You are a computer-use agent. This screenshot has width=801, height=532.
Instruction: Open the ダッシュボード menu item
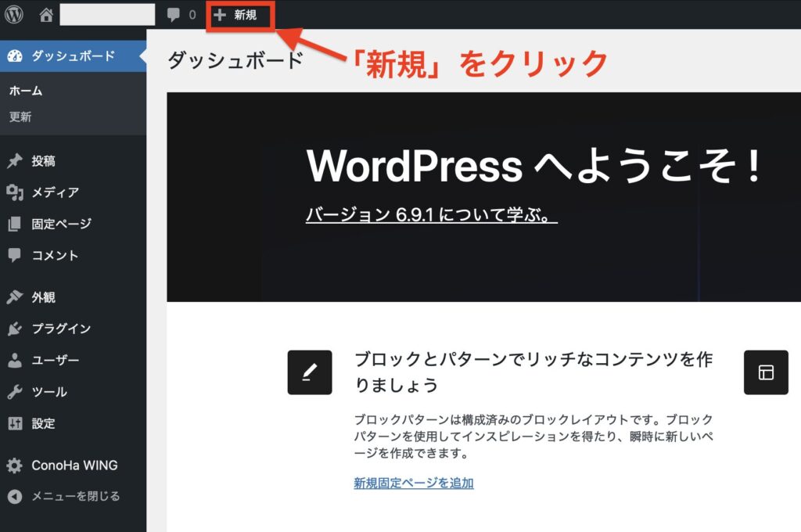click(x=73, y=56)
